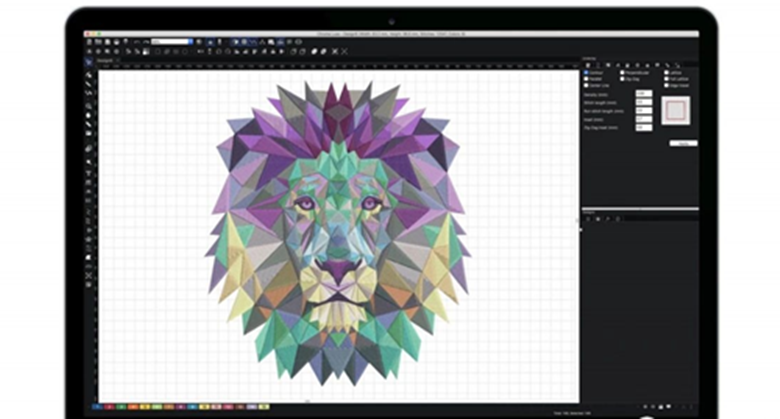Switch to the Design1 document tab
780x419 pixels.
point(103,60)
